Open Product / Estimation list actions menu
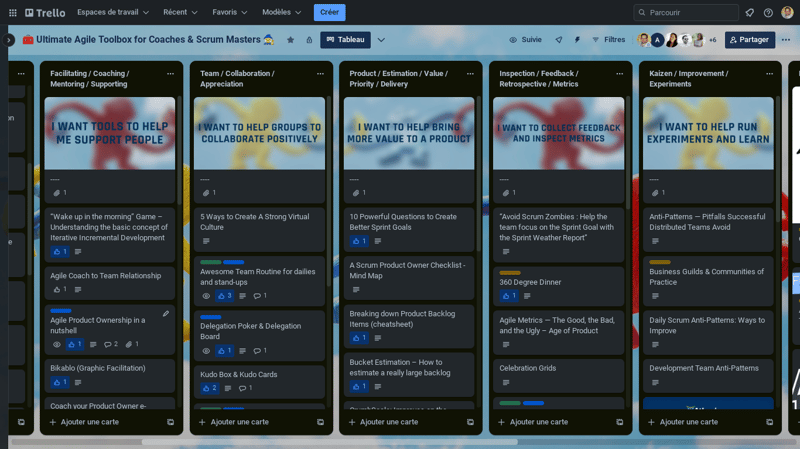This screenshot has height=449, width=800. click(470, 73)
